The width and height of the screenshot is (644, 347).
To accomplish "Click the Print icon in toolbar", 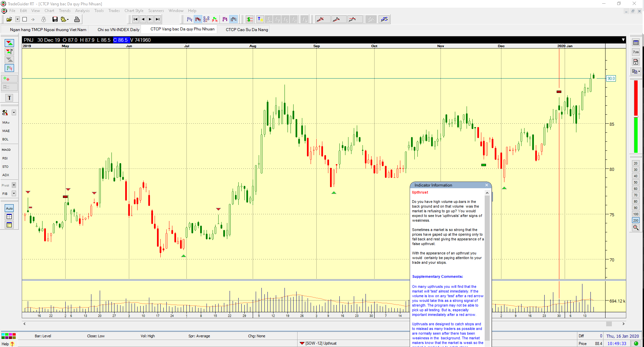I will (77, 19).
